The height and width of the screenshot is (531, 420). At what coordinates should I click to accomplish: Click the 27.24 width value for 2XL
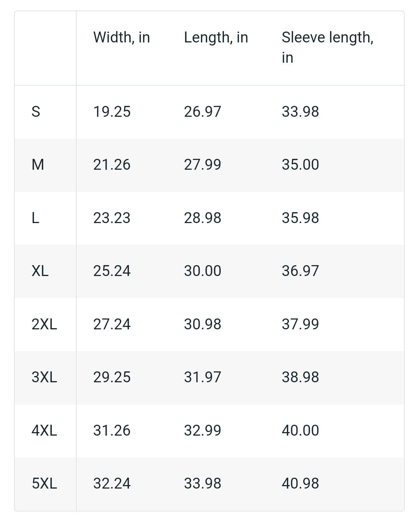112,324
